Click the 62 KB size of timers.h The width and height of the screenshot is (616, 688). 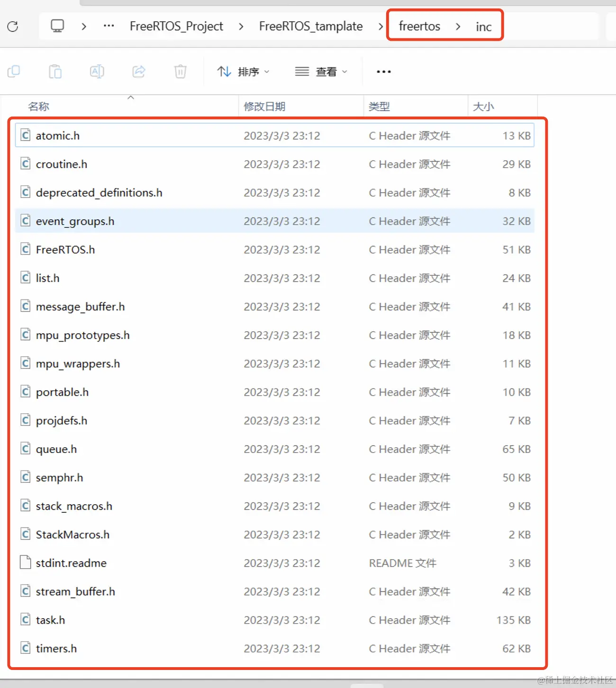[516, 648]
